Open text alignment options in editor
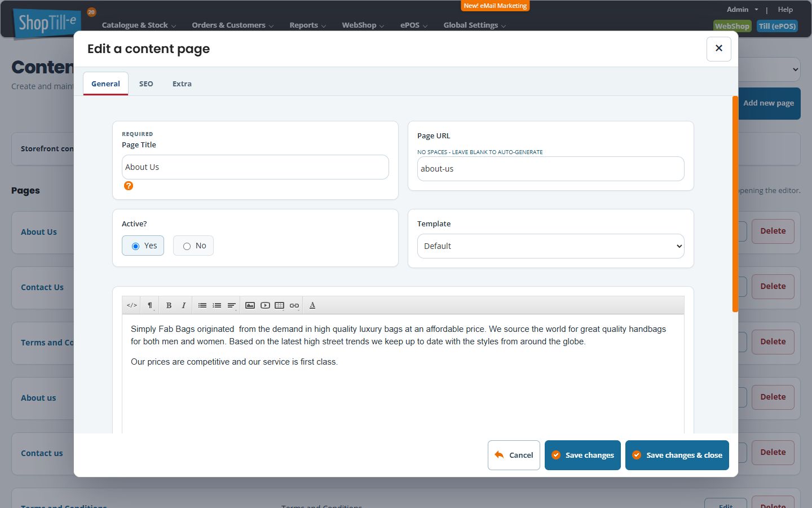Viewport: 812px width, 508px height. click(231, 305)
